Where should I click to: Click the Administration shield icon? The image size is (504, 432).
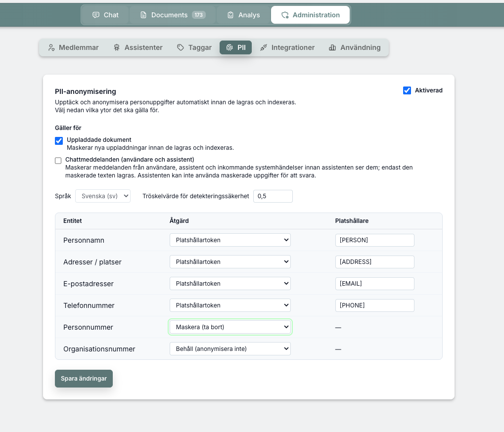click(x=285, y=15)
